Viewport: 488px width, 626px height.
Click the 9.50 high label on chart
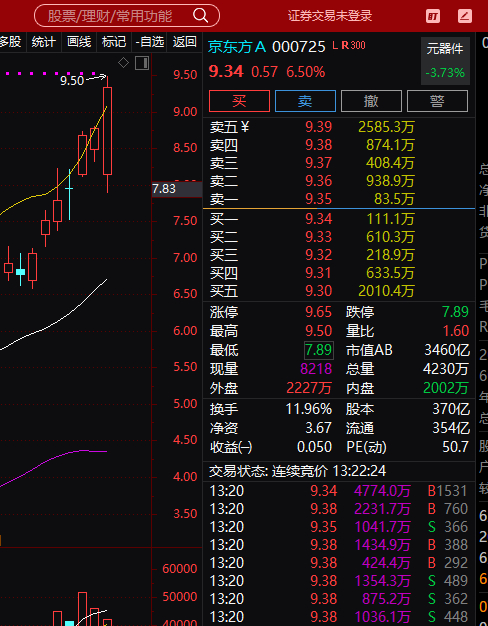click(x=72, y=81)
